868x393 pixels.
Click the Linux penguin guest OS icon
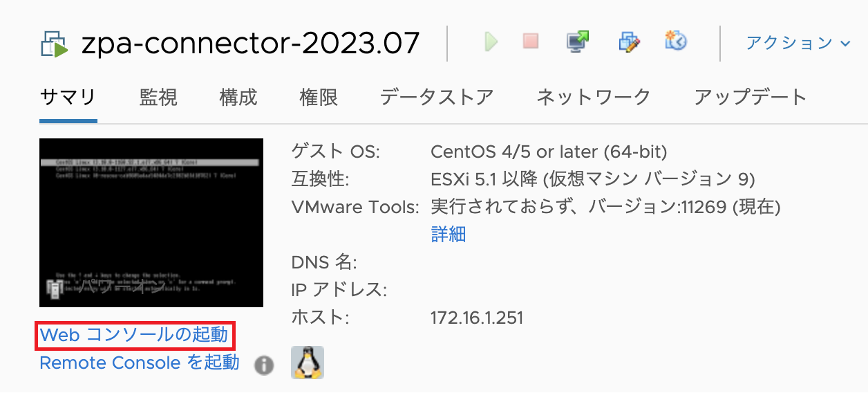308,363
